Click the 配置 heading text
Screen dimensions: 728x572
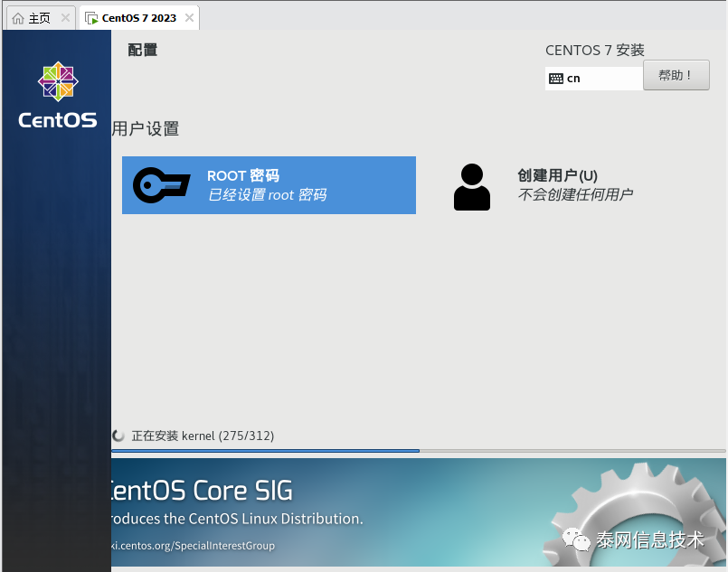[x=143, y=50]
